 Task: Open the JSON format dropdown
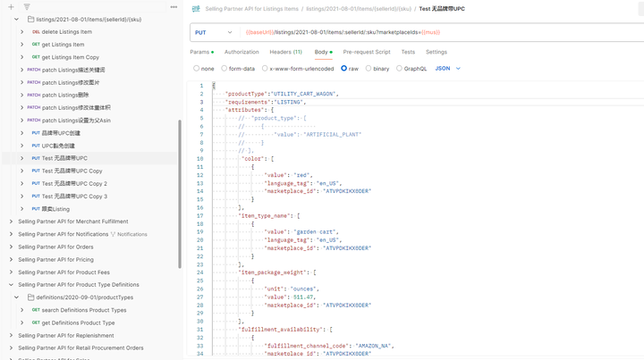click(447, 69)
